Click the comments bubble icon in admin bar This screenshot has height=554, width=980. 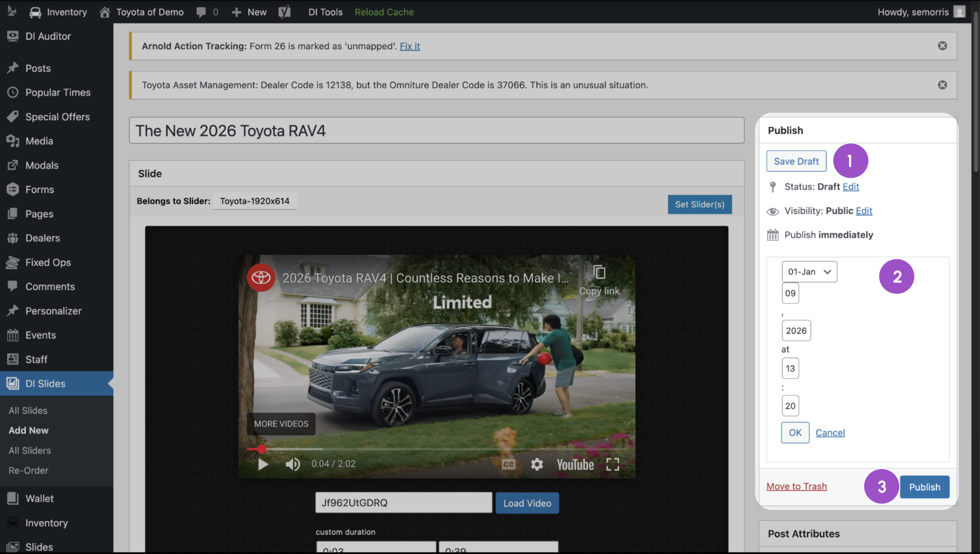(x=201, y=12)
